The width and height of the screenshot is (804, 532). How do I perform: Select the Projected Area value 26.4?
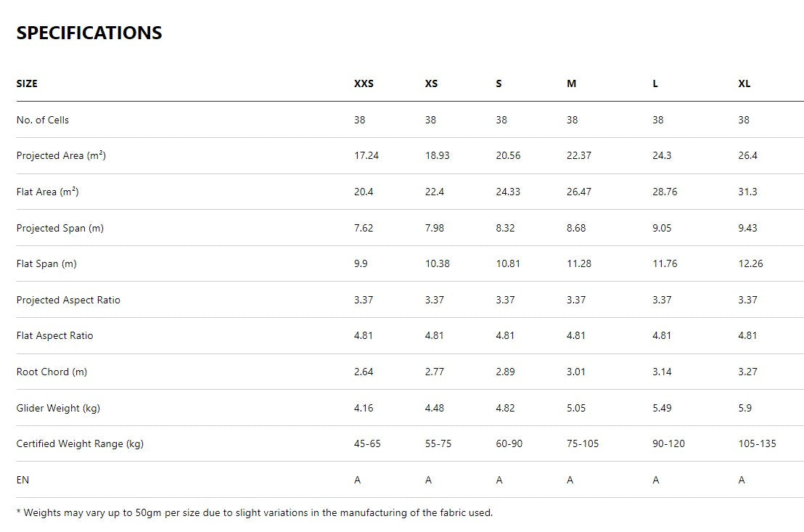[747, 155]
